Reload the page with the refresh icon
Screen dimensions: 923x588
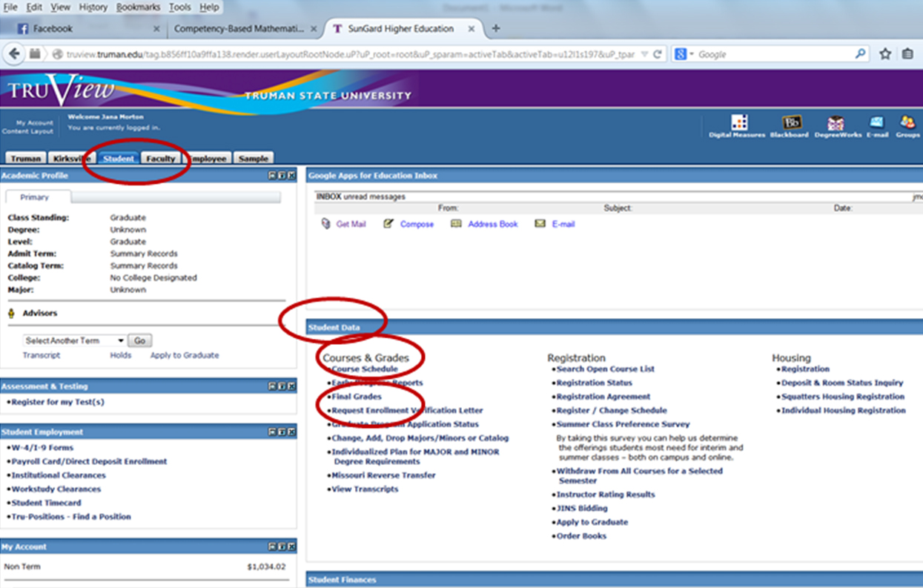click(657, 54)
